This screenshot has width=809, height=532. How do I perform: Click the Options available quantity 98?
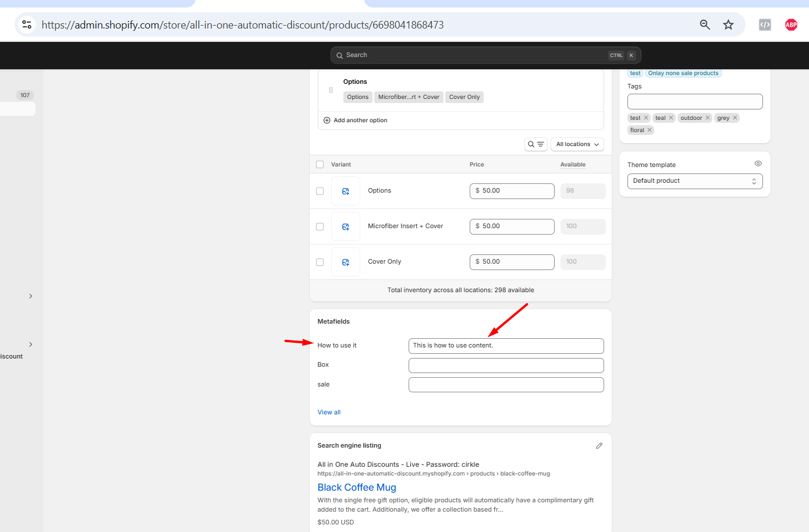583,191
